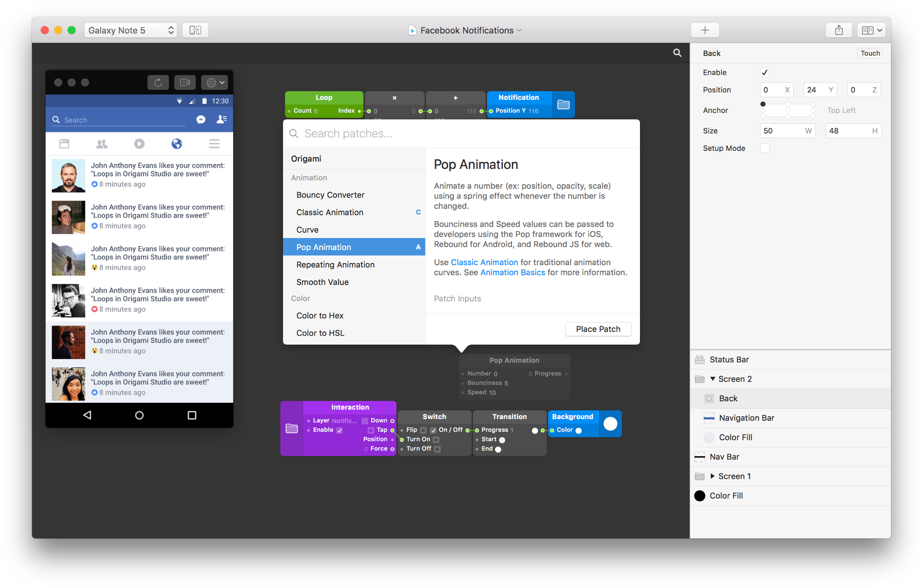The height and width of the screenshot is (588, 923).
Task: Toggle the Setup Mode checkbox
Action: pos(765,148)
